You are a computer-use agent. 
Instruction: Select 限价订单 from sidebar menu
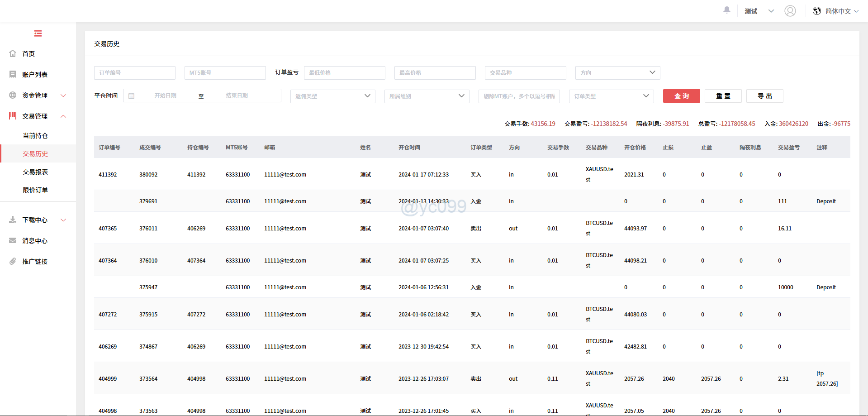pyautogui.click(x=35, y=190)
